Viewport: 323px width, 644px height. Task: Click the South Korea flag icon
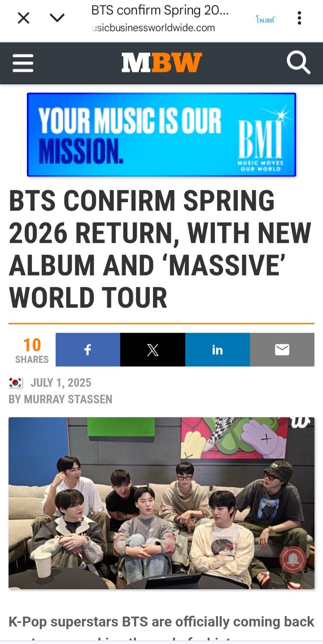[16, 383]
